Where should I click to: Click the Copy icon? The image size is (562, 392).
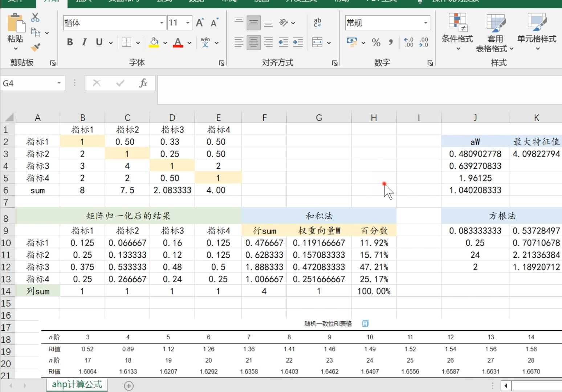(35, 32)
